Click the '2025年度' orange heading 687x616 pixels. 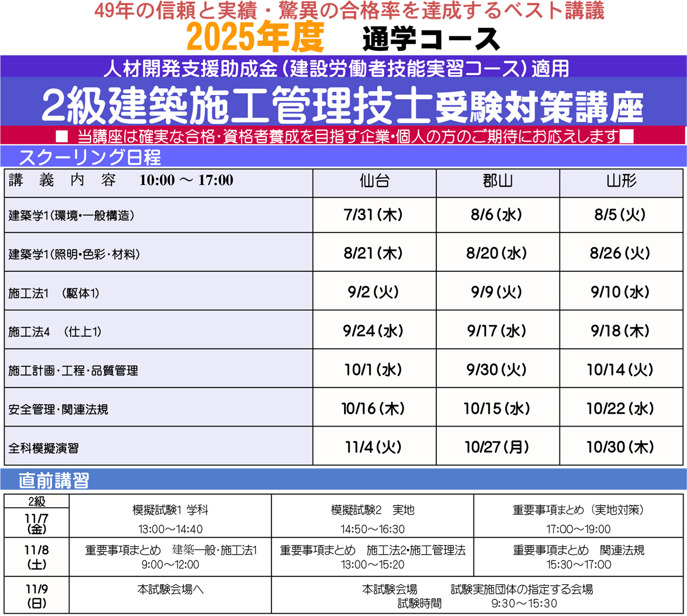click(255, 38)
